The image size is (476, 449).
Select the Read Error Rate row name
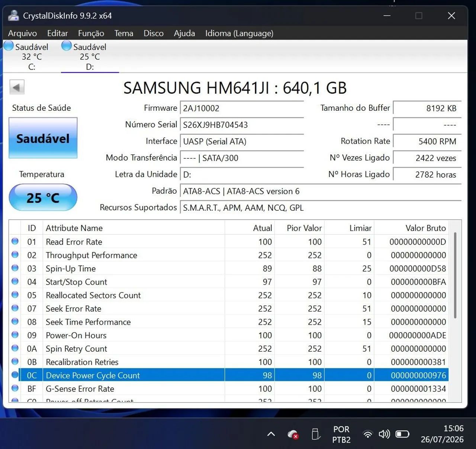coord(74,242)
